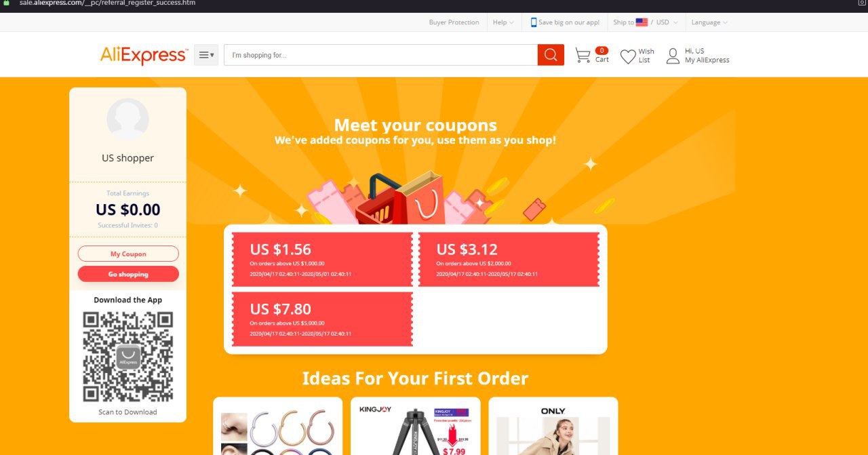Click the red search magnifier button
The height and width of the screenshot is (455, 868).
click(x=551, y=55)
